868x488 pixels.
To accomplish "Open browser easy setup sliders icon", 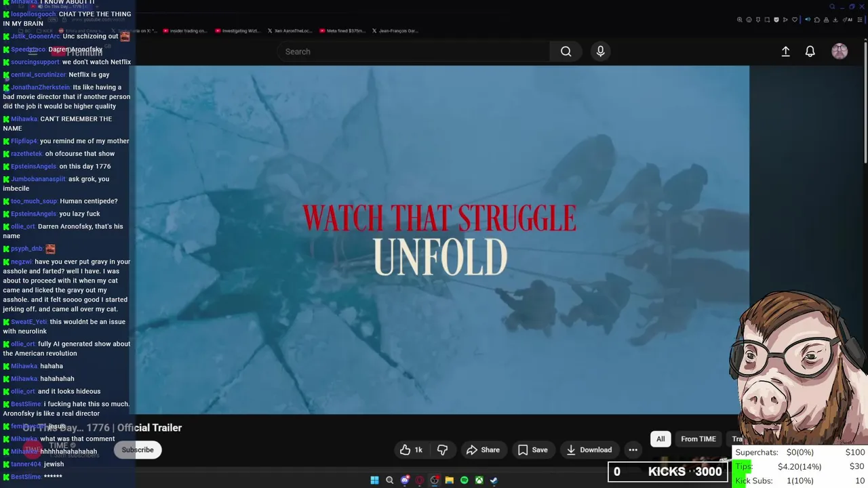I will (x=859, y=20).
